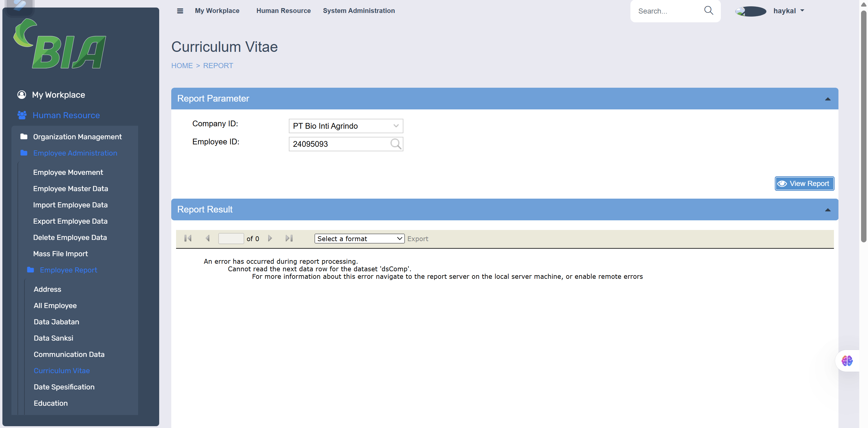The image size is (868, 428).
Task: Open Human Resource in top menu
Action: click(283, 11)
